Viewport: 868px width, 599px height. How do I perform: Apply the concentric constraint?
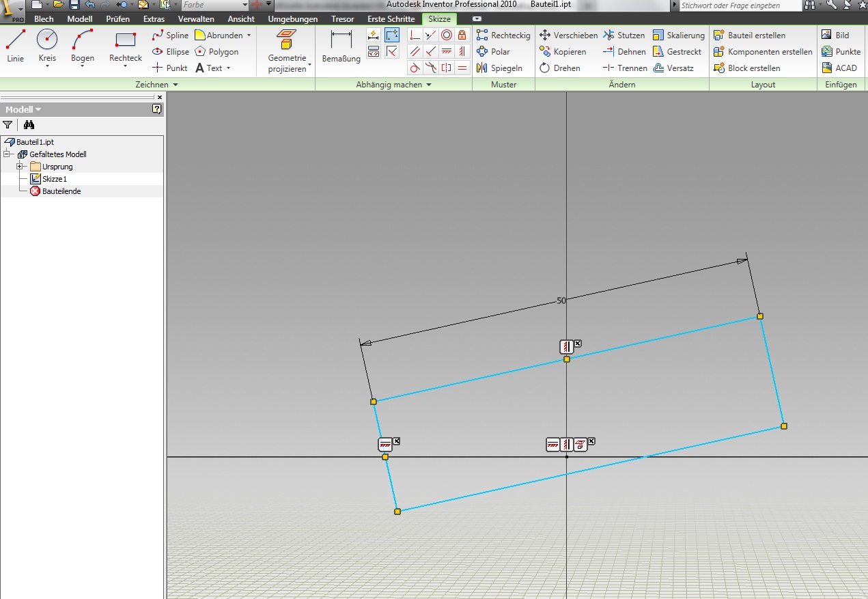point(447,35)
